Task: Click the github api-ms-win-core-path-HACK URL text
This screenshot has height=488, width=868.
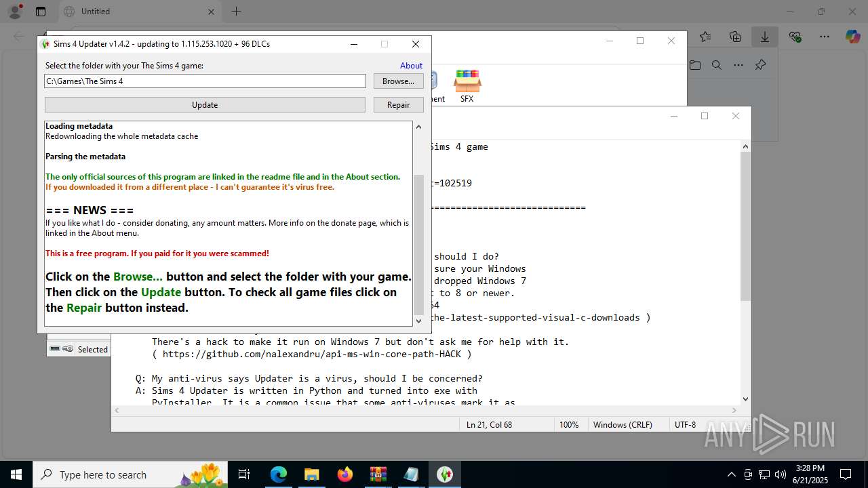Action: (x=311, y=354)
